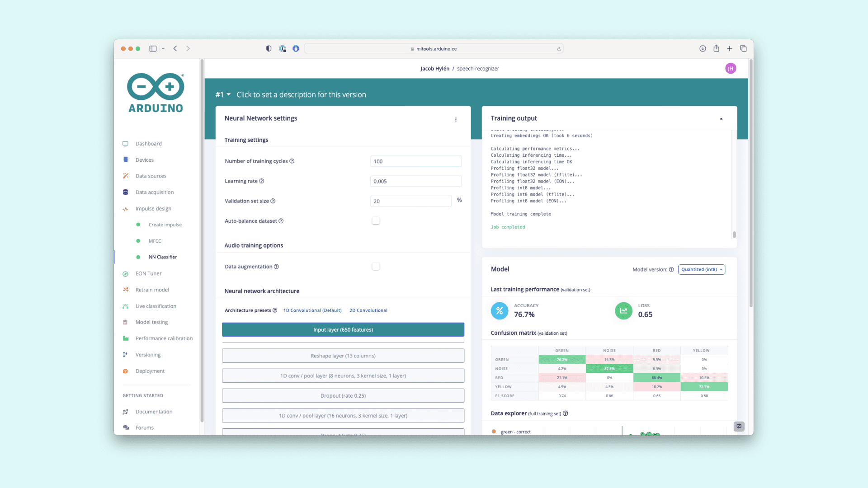
Task: Click the Training output scrollbar thumb
Action: [734, 235]
